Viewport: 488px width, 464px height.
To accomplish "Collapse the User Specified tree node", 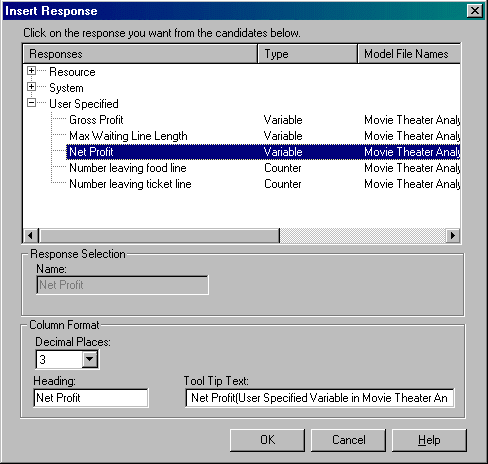I will tap(32, 103).
